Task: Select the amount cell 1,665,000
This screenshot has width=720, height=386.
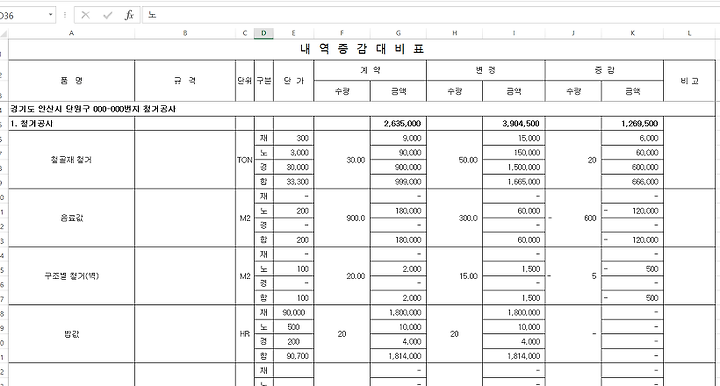Action: pos(513,182)
